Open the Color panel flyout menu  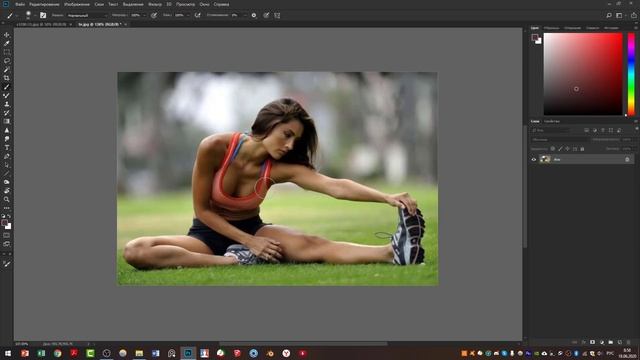pos(636,28)
